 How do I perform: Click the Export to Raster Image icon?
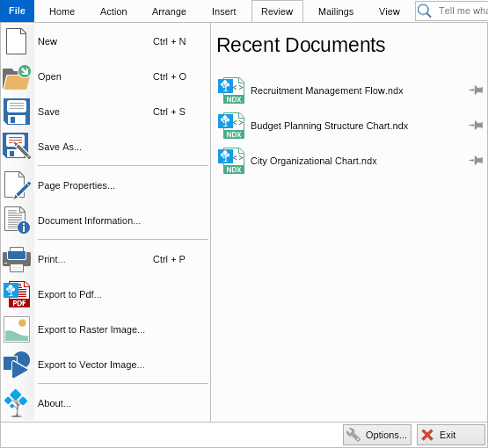point(17,329)
